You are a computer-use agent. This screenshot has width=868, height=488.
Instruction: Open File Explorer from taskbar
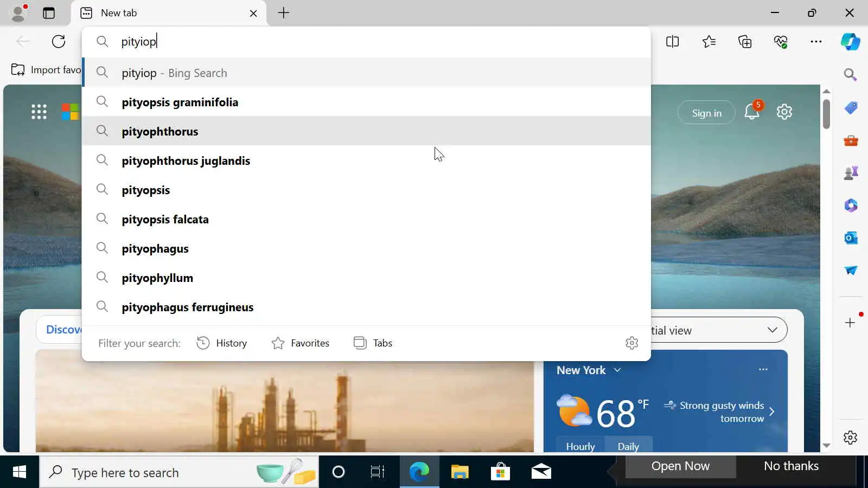click(459, 472)
